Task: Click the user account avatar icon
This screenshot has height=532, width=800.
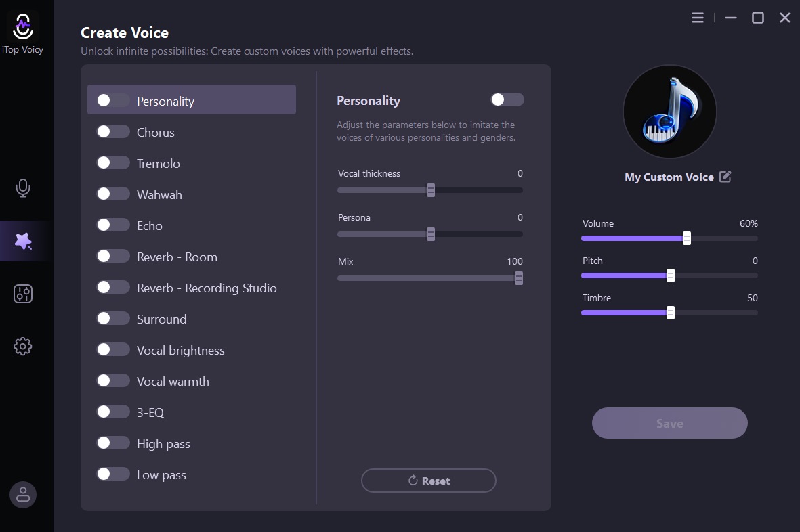Action: pos(22,494)
